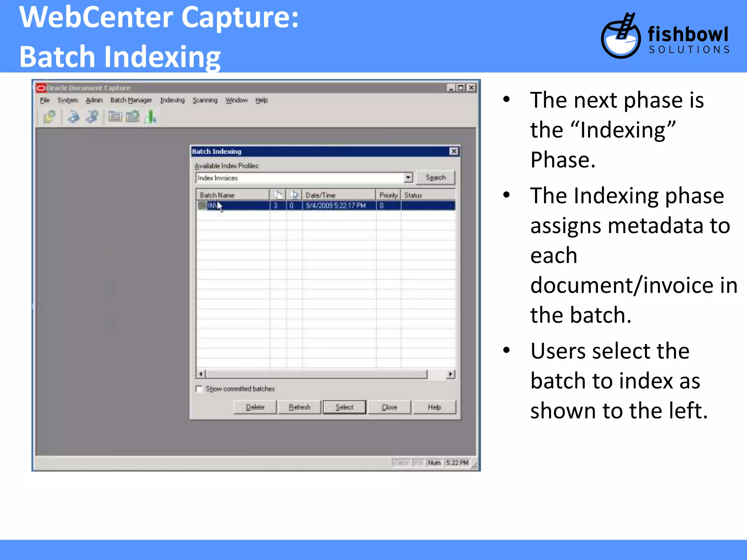Sort by Batch Name column header
This screenshot has width=747, height=560.
click(233, 195)
